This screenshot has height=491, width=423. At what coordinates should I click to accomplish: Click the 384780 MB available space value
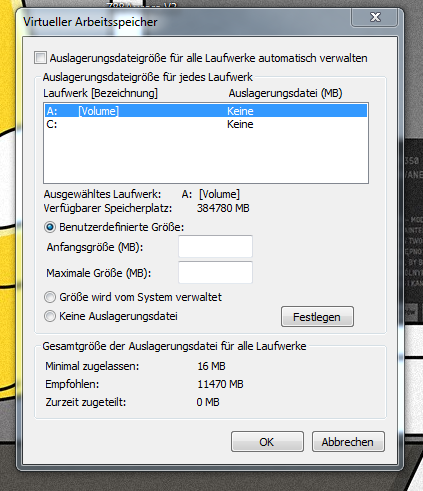coord(223,208)
